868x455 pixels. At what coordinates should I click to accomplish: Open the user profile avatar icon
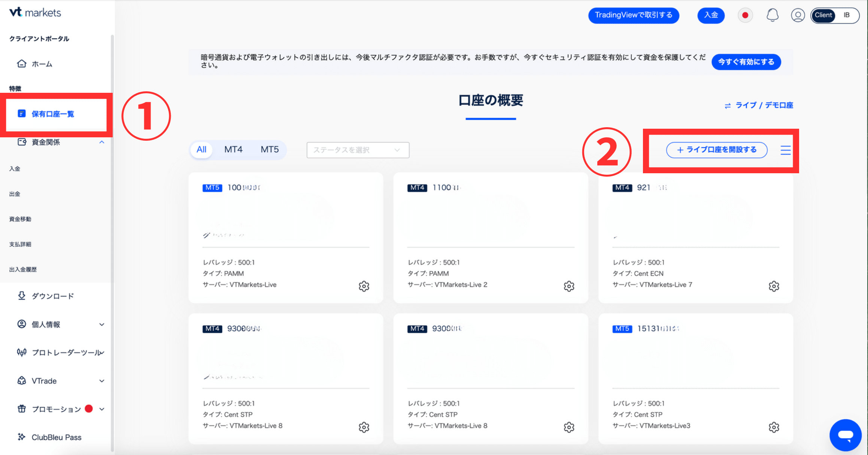click(x=798, y=15)
